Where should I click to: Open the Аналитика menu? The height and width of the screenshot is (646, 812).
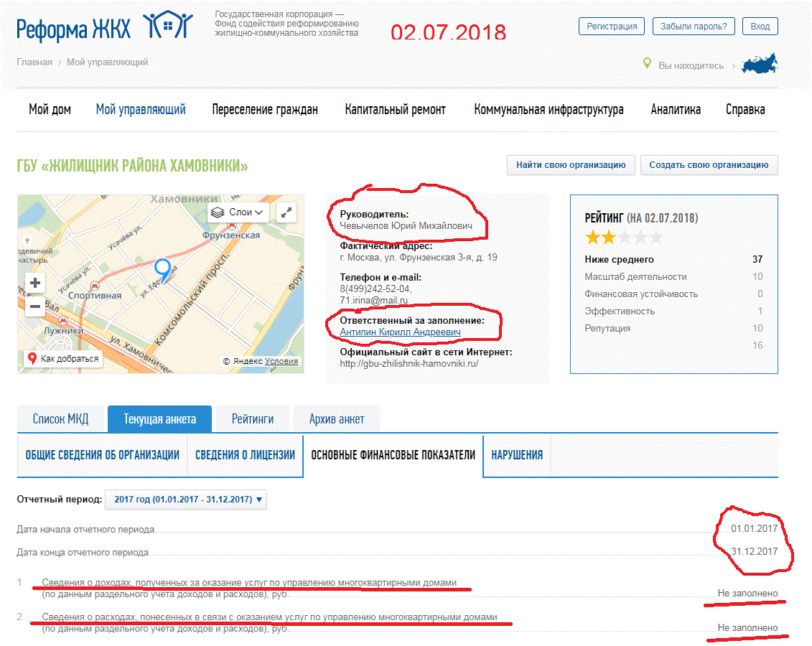pyautogui.click(x=676, y=110)
